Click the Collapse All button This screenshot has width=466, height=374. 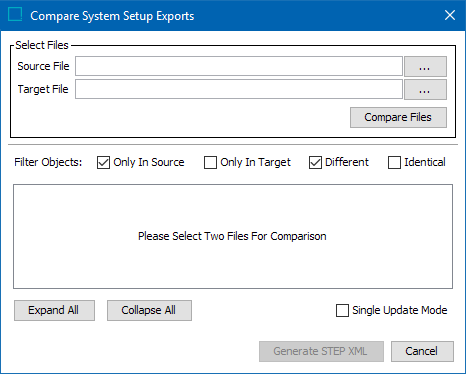pos(149,310)
